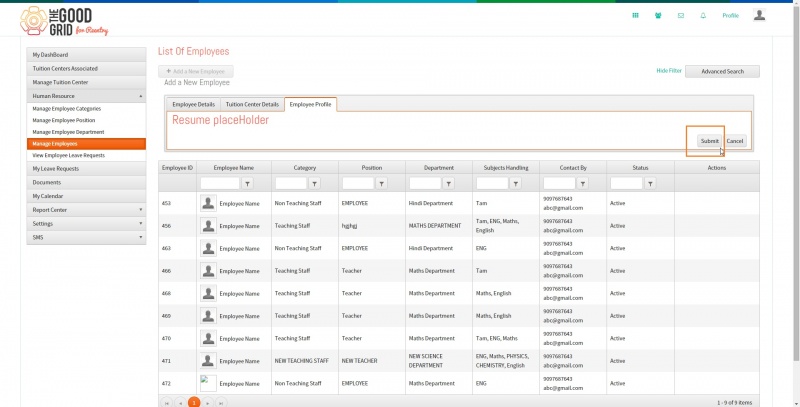800x407 pixels.
Task: Click the Status column filter icon
Action: click(x=649, y=183)
